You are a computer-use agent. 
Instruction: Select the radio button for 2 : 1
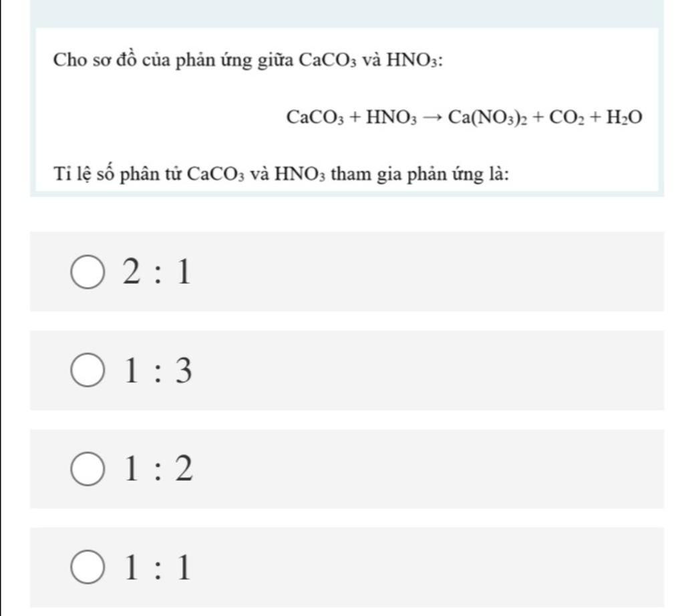point(88,274)
